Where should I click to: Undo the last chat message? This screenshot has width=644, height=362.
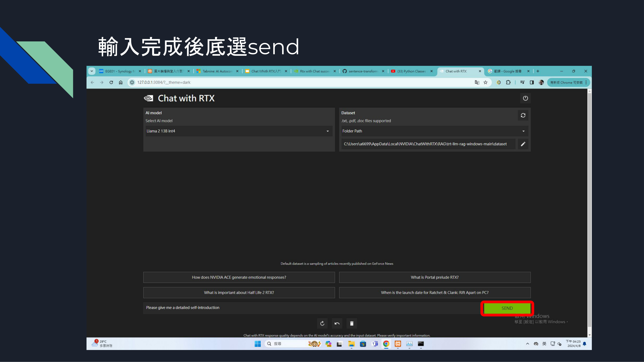[x=337, y=324]
